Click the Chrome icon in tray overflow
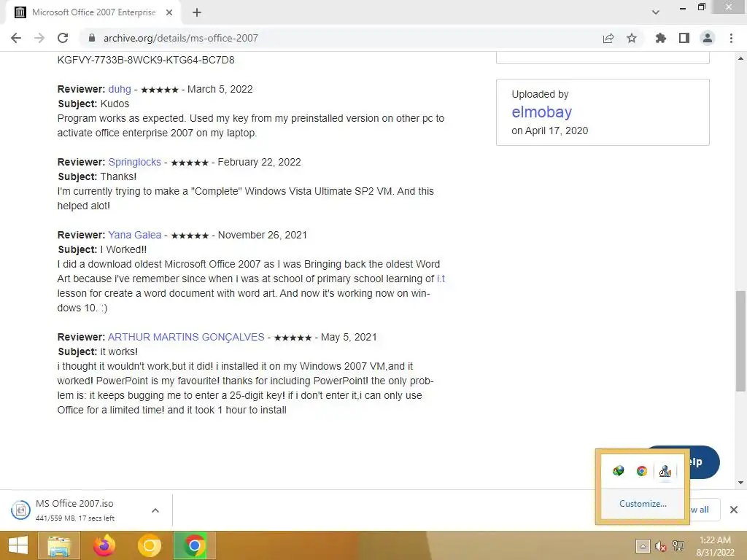This screenshot has width=747, height=560. click(642, 471)
